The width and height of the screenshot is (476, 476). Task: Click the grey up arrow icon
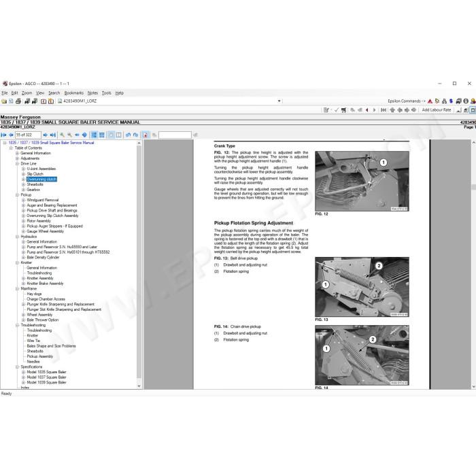[x=392, y=110]
